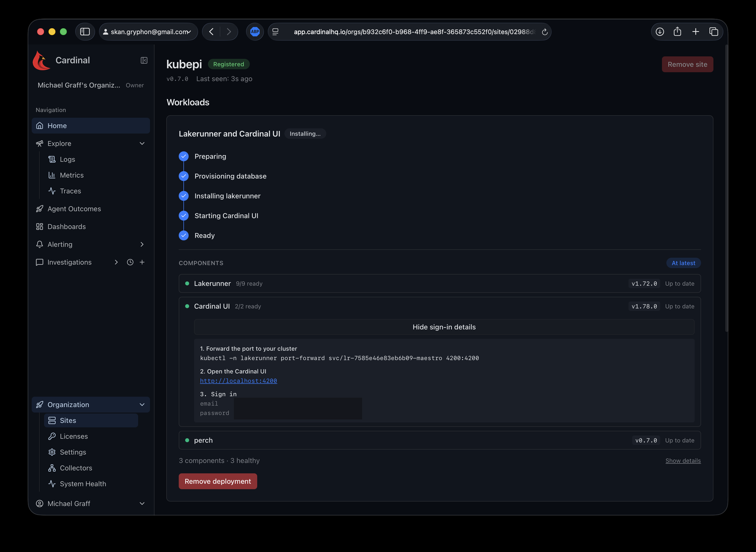Open a new browser tab
This screenshot has width=756, height=552.
696,32
